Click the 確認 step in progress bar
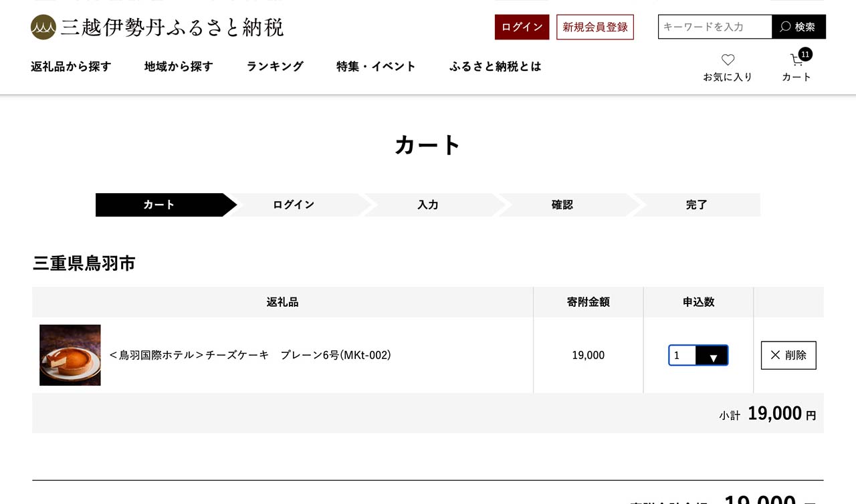The height and width of the screenshot is (504, 856). click(x=562, y=205)
